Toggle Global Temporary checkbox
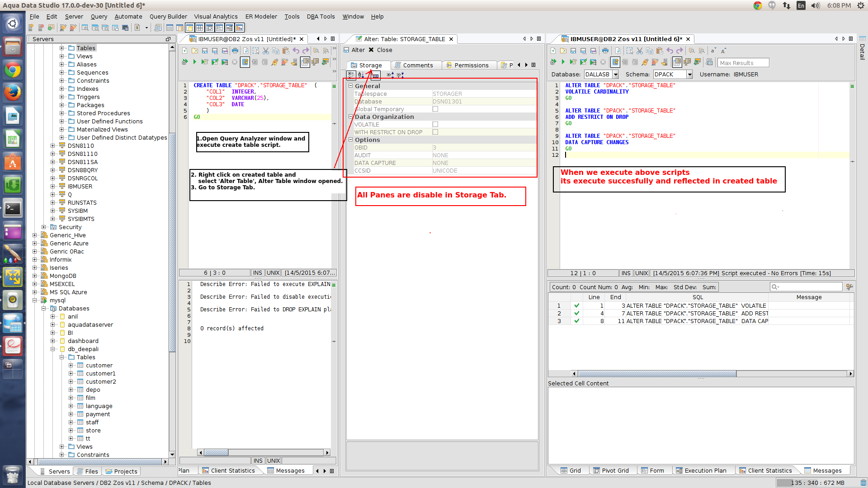Image resolution: width=868 pixels, height=488 pixels. 435,109
